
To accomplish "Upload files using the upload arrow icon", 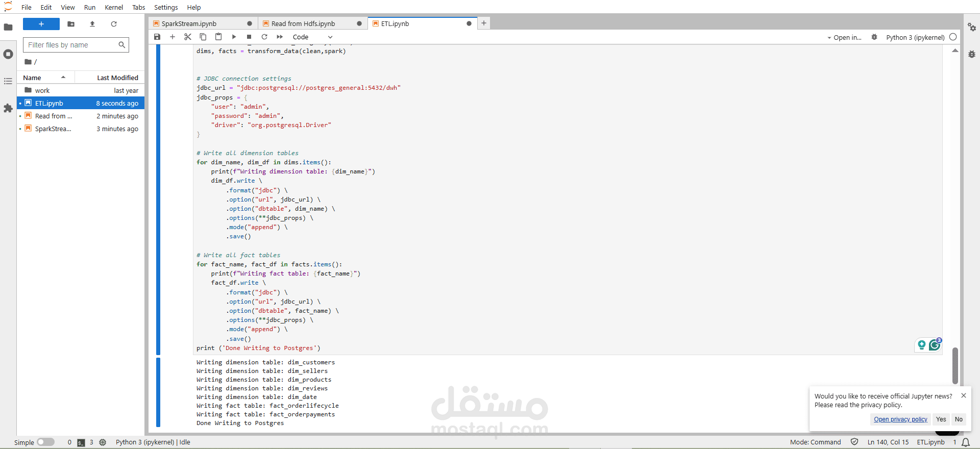I will point(92,24).
